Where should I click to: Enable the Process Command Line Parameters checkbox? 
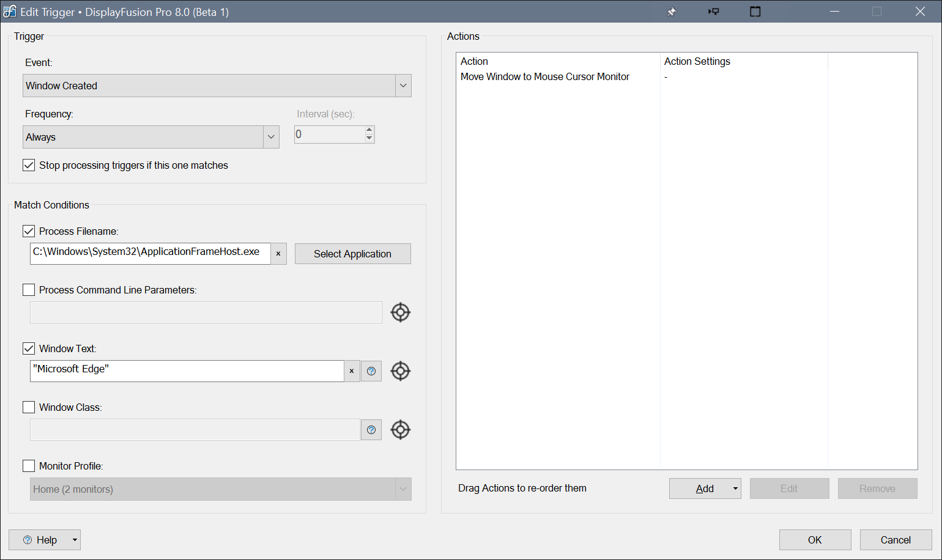point(29,290)
